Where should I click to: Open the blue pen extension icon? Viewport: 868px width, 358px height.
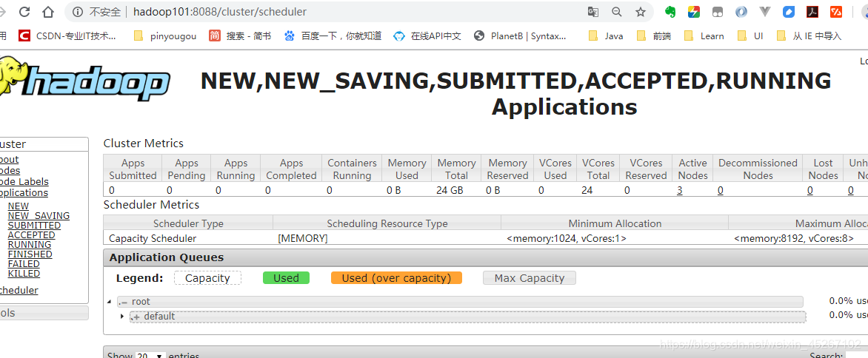789,12
